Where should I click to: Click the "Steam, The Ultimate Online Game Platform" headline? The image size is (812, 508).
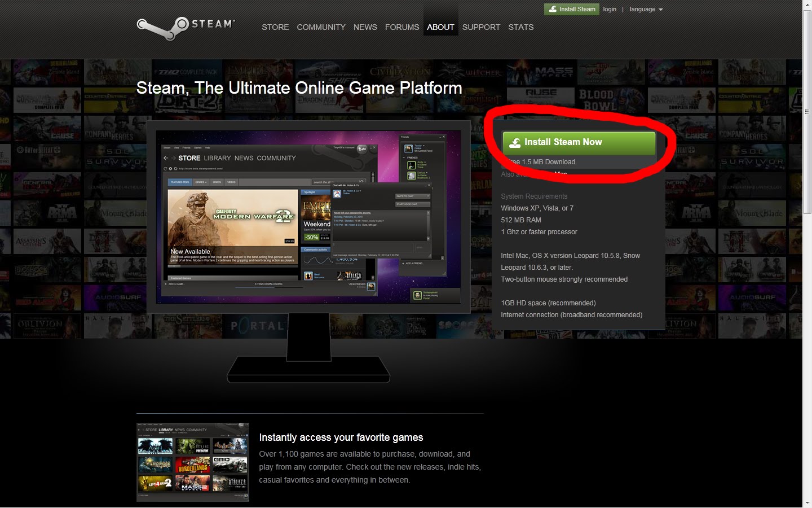[299, 88]
